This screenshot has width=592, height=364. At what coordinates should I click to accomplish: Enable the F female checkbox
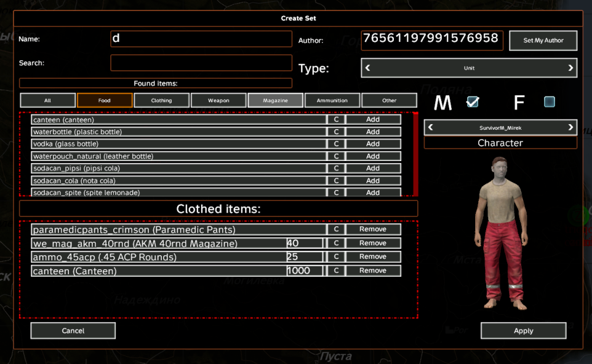click(550, 102)
